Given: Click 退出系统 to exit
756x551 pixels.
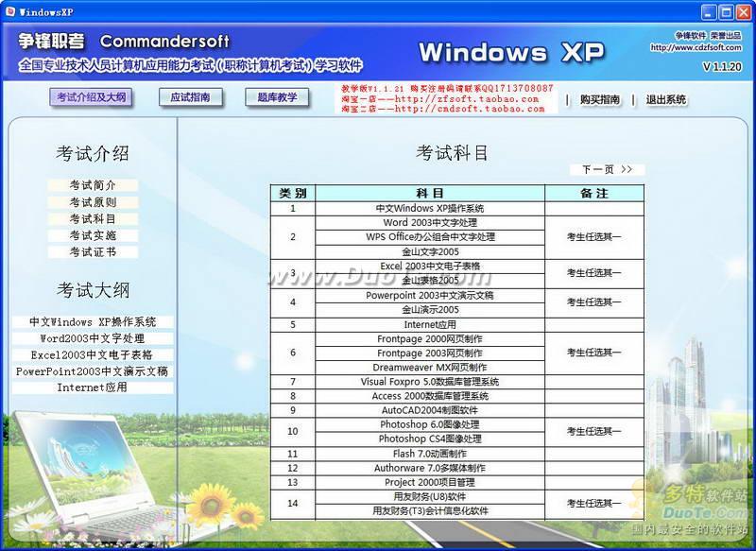Looking at the screenshot, I should 665,100.
